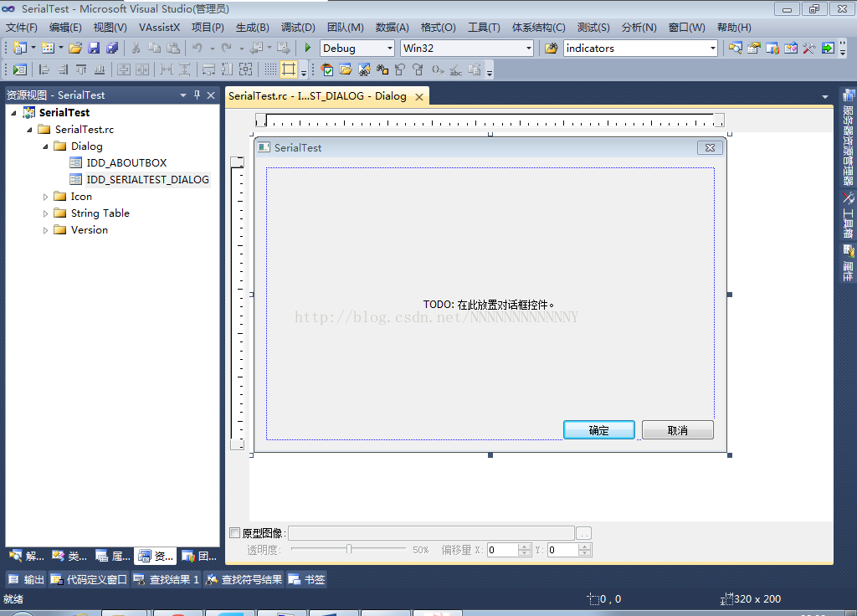The image size is (857, 616).
Task: Click the Undo arrow icon
Action: pyautogui.click(x=198, y=48)
